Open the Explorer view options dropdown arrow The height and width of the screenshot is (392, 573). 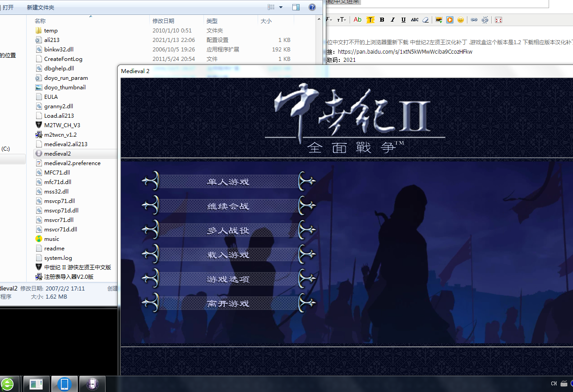[281, 7]
